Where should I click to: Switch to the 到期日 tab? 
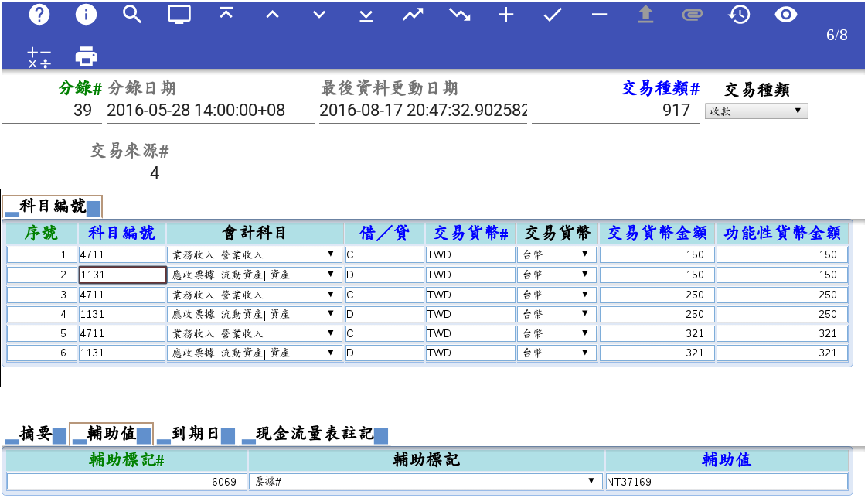click(x=195, y=435)
